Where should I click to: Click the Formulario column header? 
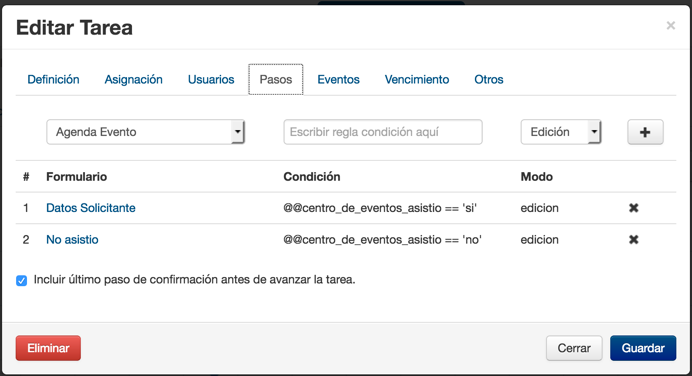click(76, 177)
